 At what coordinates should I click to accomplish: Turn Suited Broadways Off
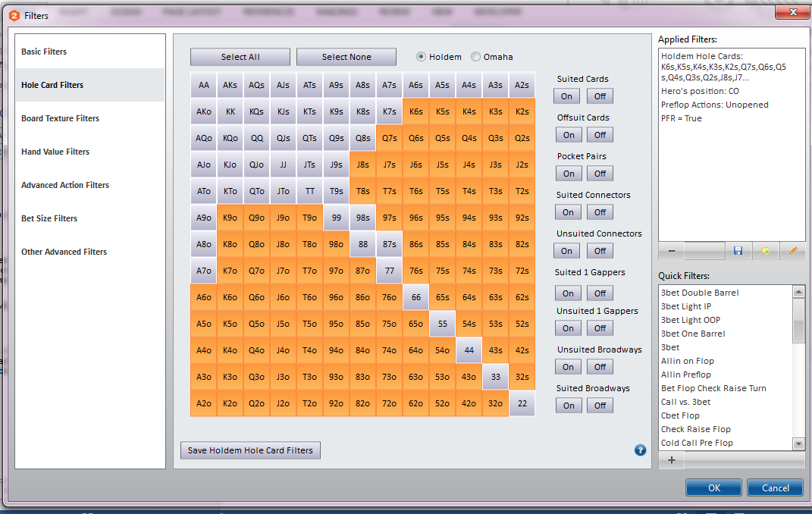pyautogui.click(x=600, y=406)
